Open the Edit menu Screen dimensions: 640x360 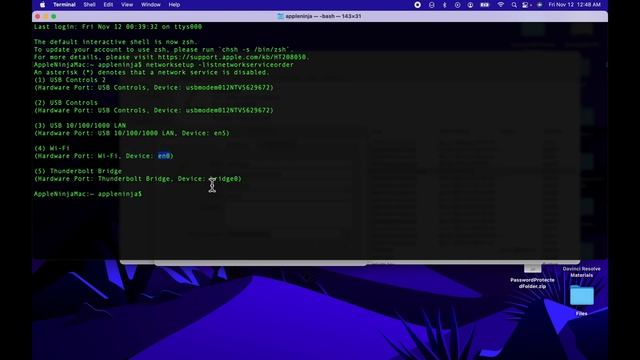(x=108, y=5)
